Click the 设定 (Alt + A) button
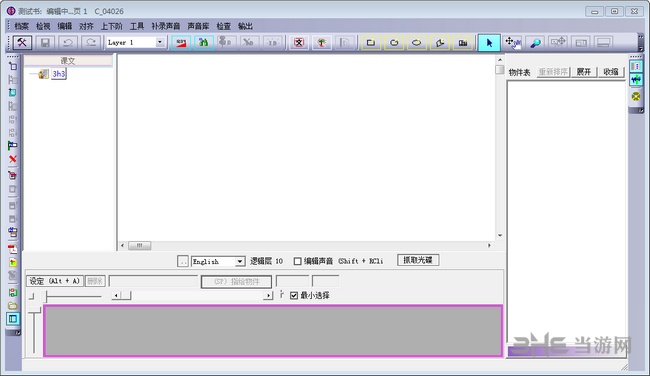 click(55, 281)
